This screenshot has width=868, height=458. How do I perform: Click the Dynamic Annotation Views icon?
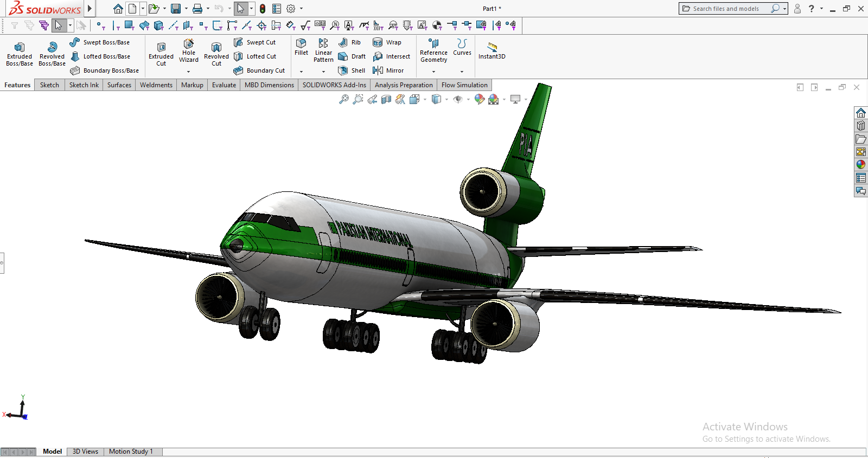[400, 99]
